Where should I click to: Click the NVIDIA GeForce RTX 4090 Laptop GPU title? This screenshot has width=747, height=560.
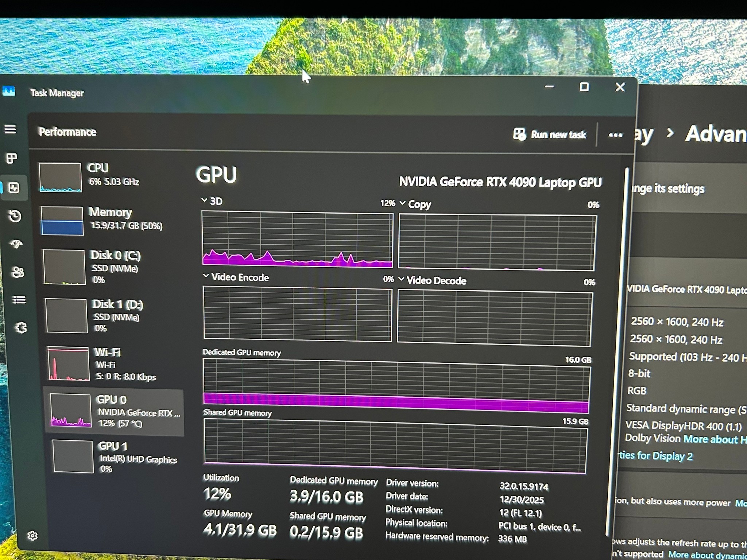coord(500,182)
